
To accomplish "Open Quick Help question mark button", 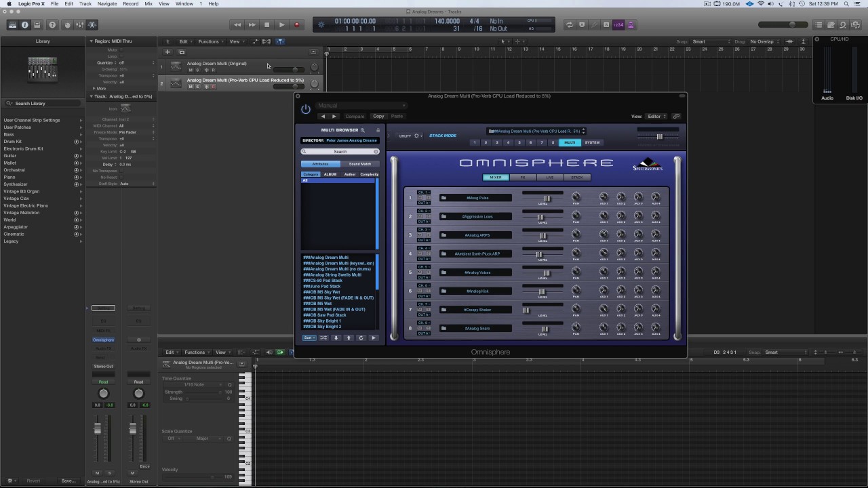I will click(x=52, y=25).
